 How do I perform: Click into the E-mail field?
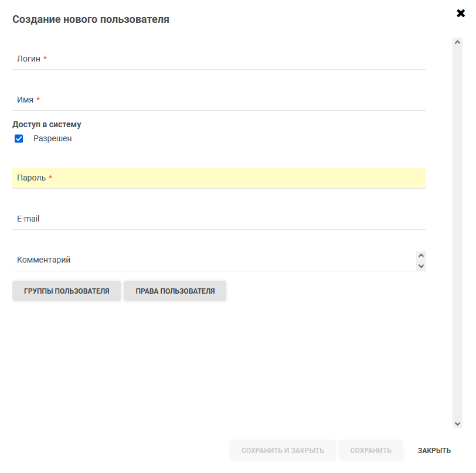pos(219,219)
